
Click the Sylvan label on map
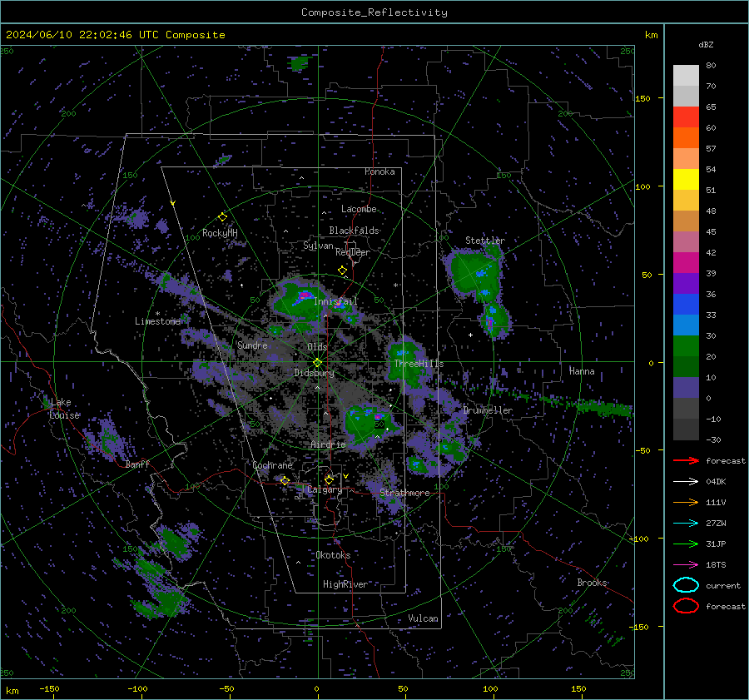(x=318, y=246)
